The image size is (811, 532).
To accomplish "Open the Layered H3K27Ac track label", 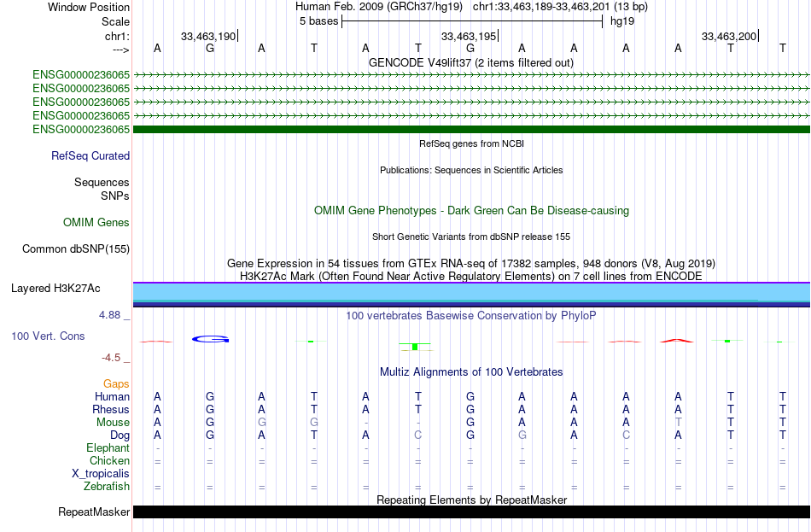I will [55, 289].
